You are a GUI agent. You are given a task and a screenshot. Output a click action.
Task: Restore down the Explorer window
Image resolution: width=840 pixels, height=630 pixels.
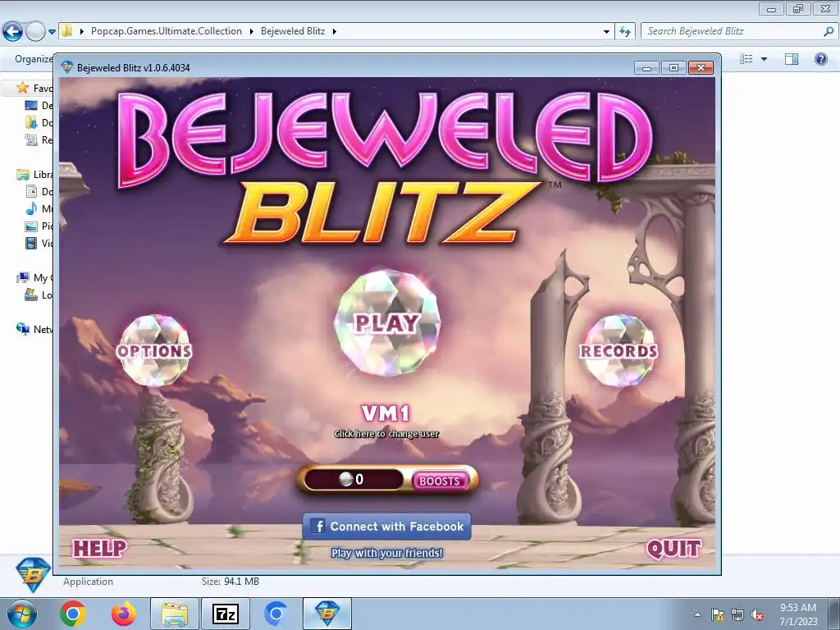pyautogui.click(x=798, y=9)
